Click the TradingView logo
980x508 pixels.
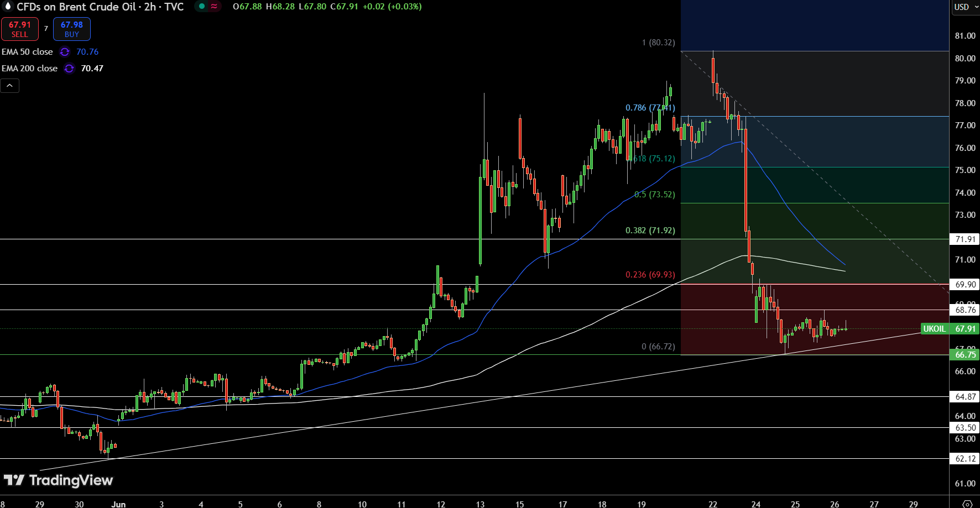(58, 480)
